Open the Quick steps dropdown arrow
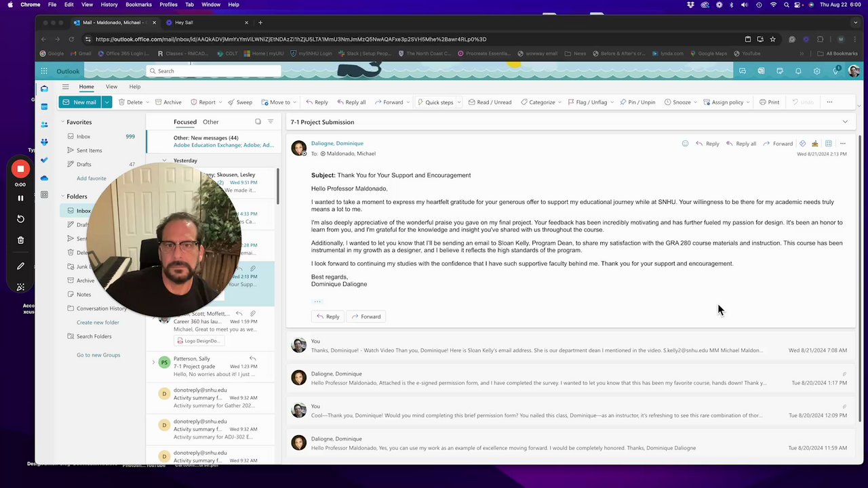Viewport: 868px width, 488px height. pos(458,102)
